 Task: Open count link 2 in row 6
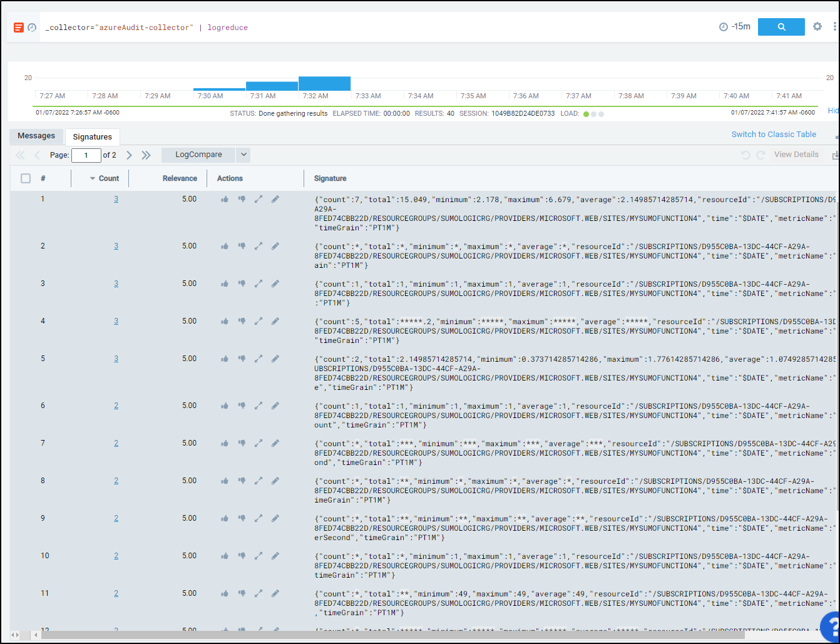click(x=116, y=406)
